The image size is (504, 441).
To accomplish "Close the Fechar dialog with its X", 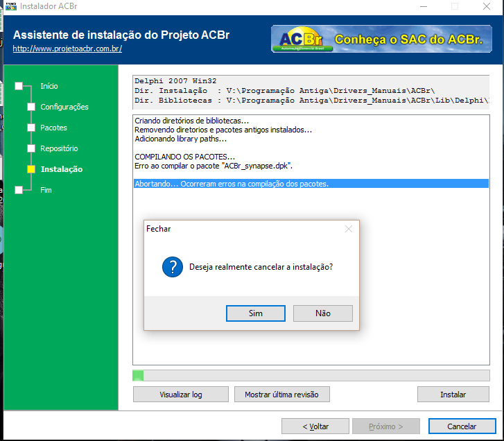I will click(x=349, y=229).
